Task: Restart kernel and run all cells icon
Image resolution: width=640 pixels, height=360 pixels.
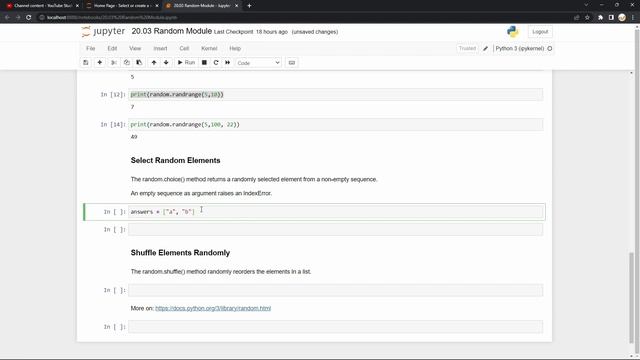Action: [228, 62]
